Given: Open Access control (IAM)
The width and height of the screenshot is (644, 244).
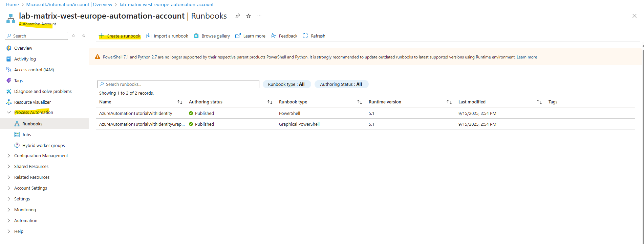Looking at the screenshot, I should coord(34,70).
